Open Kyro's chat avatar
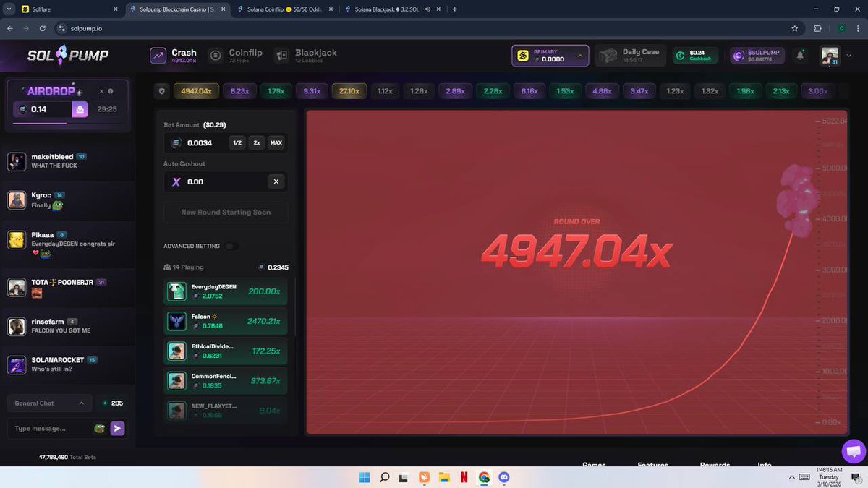 17,200
